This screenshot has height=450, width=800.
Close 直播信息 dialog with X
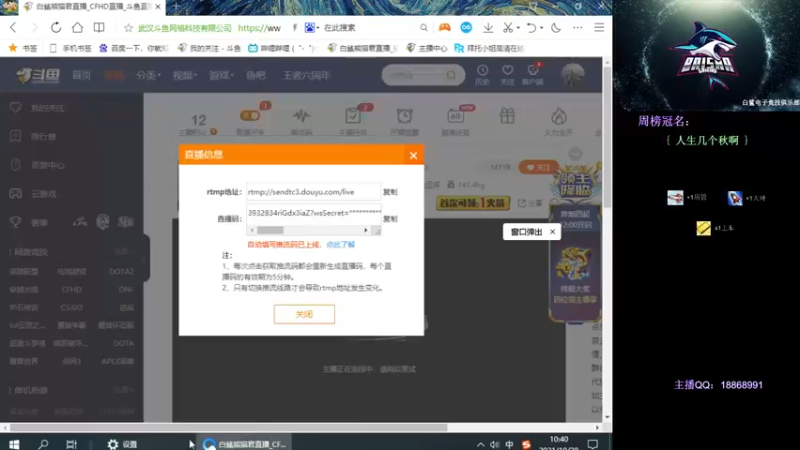413,156
